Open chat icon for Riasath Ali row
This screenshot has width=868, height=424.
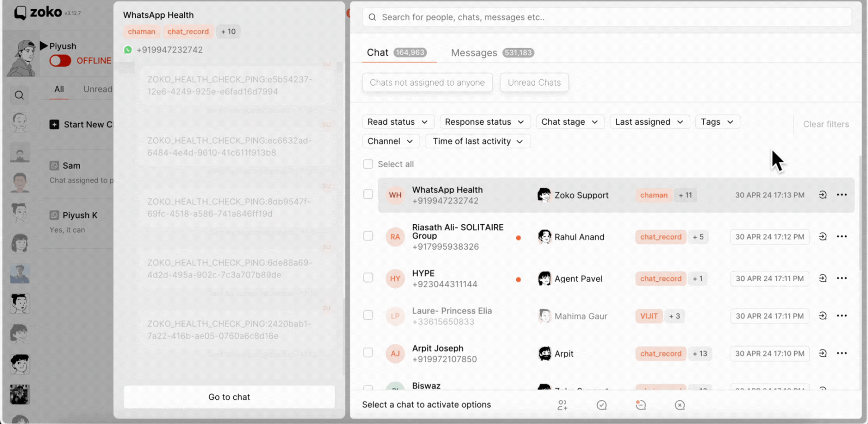coord(823,237)
